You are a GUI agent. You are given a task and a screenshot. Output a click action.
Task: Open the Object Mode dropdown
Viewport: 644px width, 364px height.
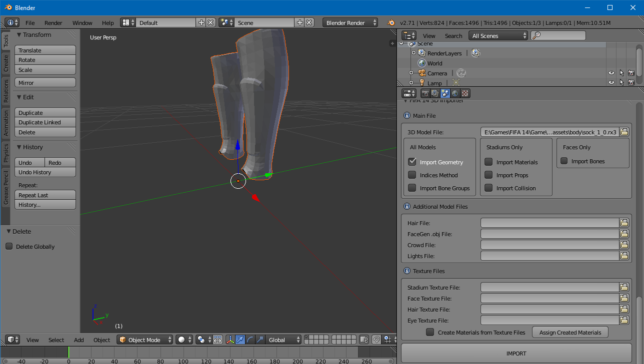[145, 340]
